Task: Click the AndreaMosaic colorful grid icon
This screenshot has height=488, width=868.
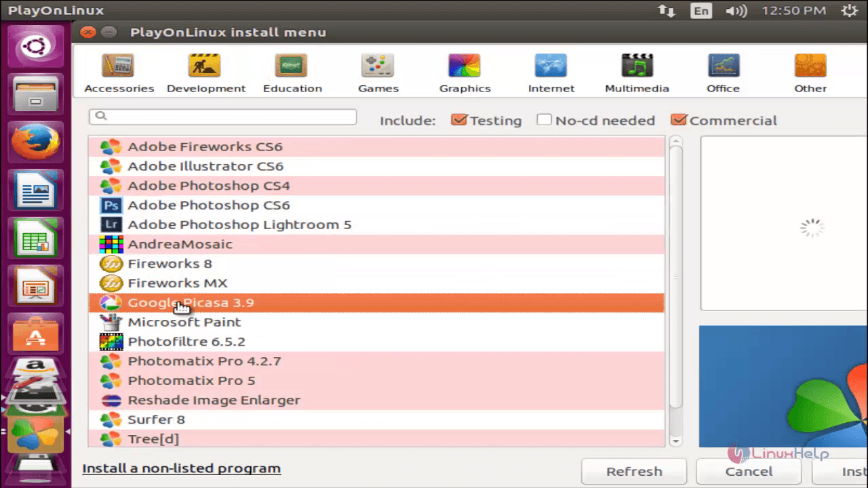Action: (111, 244)
